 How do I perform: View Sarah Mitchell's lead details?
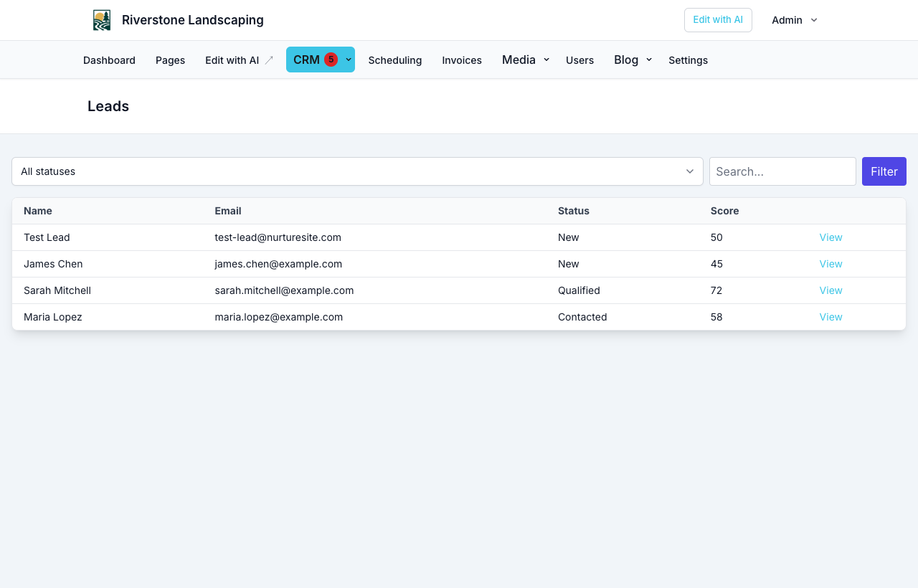(831, 290)
